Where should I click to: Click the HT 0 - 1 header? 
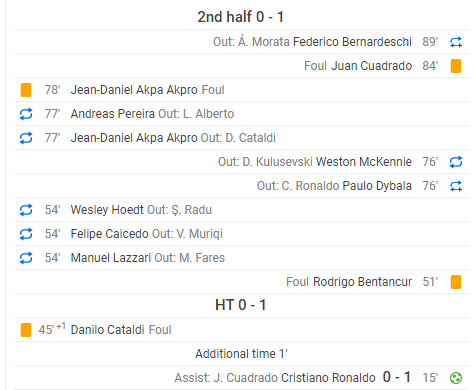click(x=241, y=305)
